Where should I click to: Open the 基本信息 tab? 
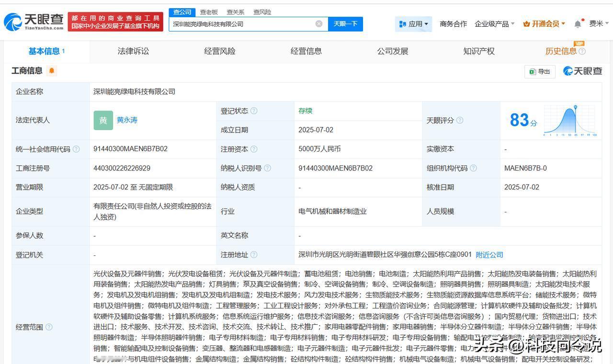pyautogui.click(x=46, y=51)
